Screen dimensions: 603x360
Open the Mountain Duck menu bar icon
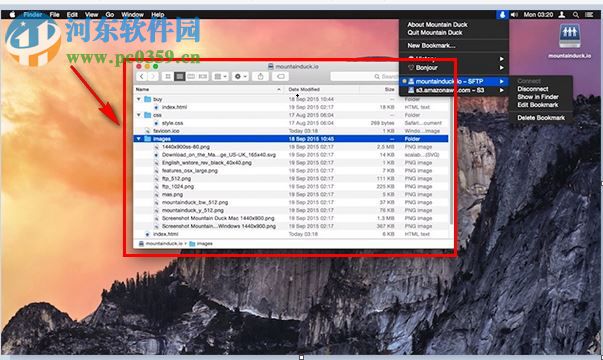(x=502, y=15)
